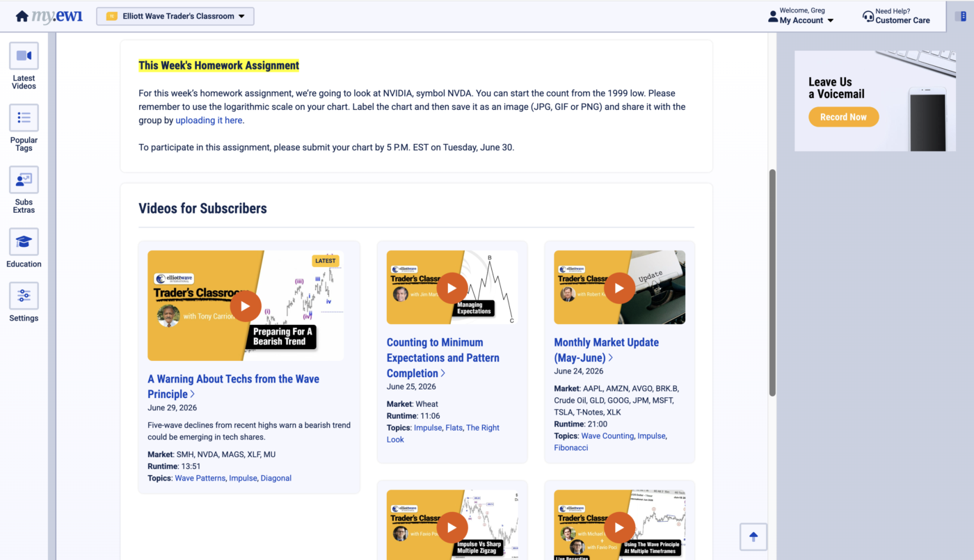Viewport: 974px width, 560px height.
Task: Open 'A Warning About Techs' title link
Action: tap(234, 386)
